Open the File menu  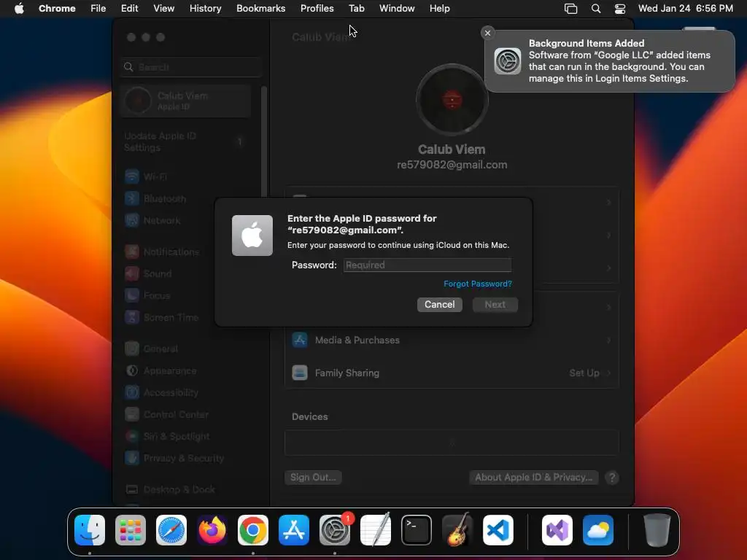(98, 8)
